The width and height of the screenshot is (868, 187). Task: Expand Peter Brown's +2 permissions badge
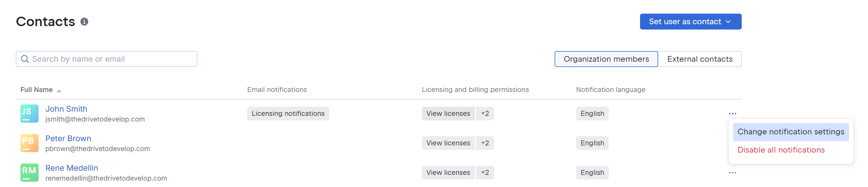(x=485, y=143)
